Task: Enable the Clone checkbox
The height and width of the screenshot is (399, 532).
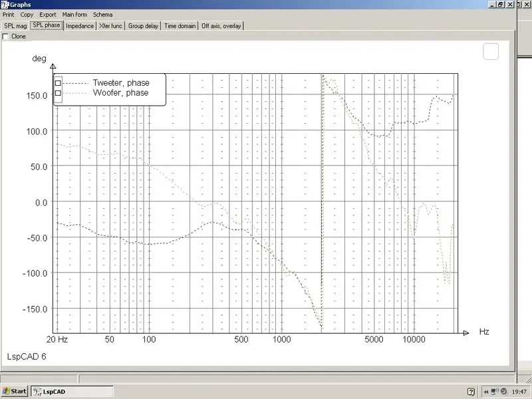Action: tap(5, 37)
